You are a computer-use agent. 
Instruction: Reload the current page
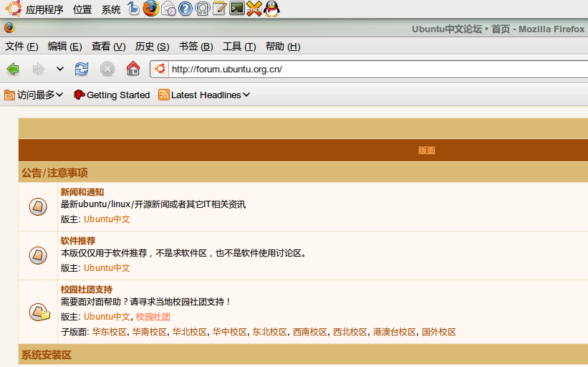pyautogui.click(x=82, y=69)
